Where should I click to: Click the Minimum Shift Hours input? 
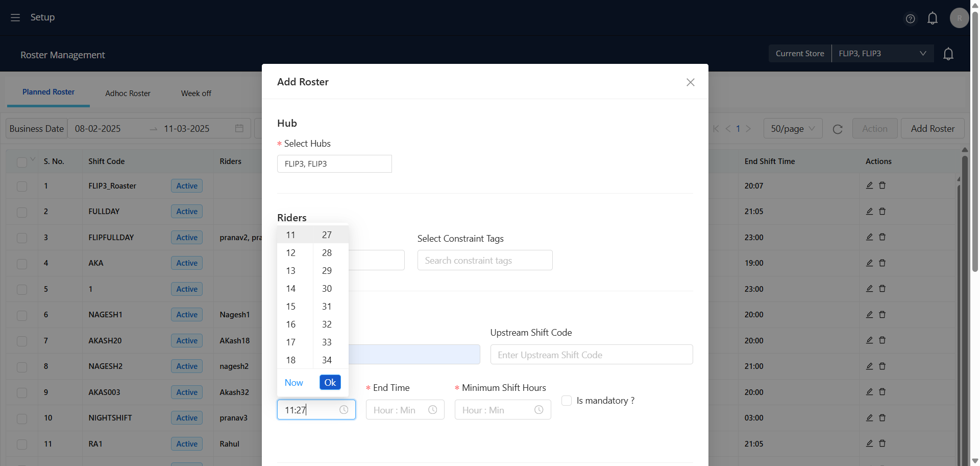coord(503,410)
